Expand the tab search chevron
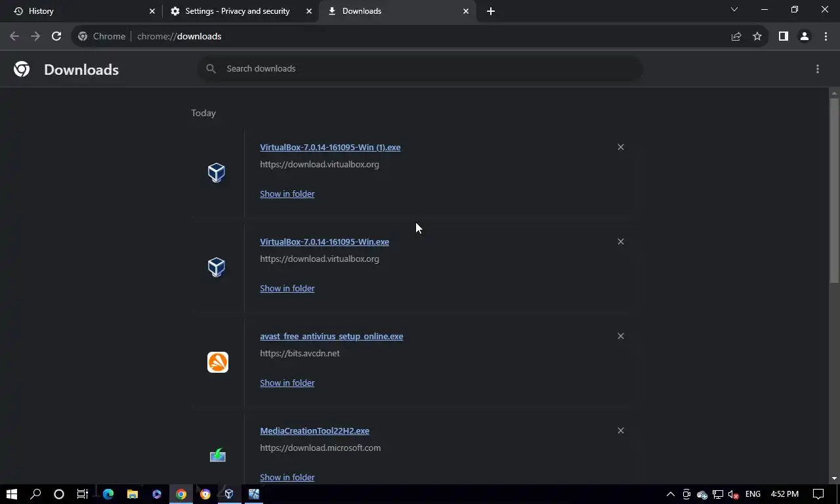The width and height of the screenshot is (840, 504). tap(734, 10)
